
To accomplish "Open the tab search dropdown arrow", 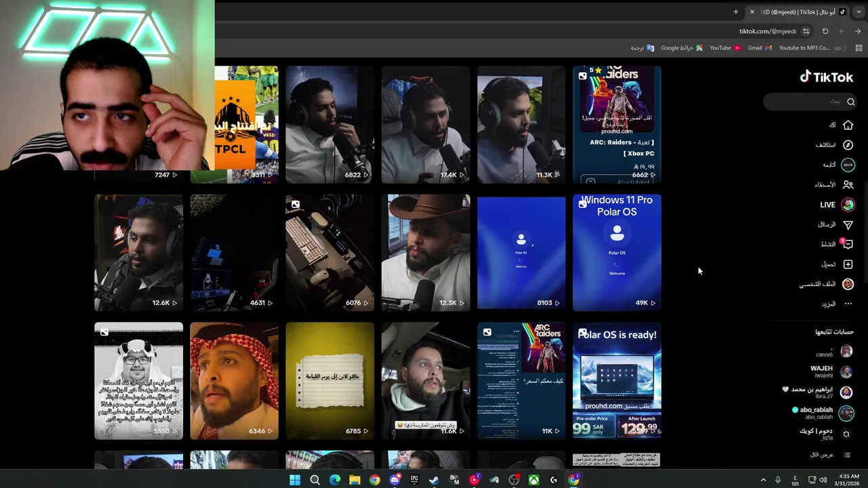I will pyautogui.click(x=859, y=12).
